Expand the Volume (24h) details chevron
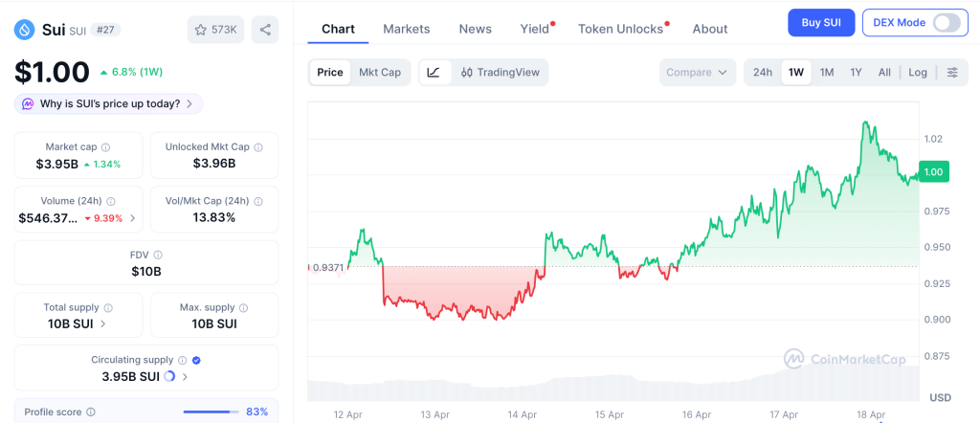The height and width of the screenshot is (423, 980). click(133, 218)
